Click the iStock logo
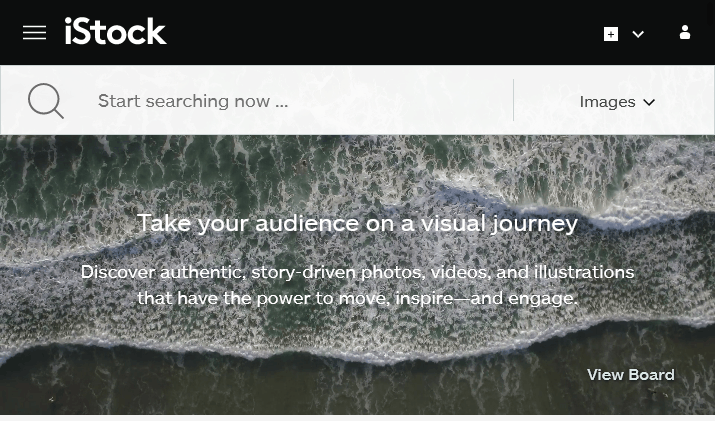715x421 pixels. 115,31
